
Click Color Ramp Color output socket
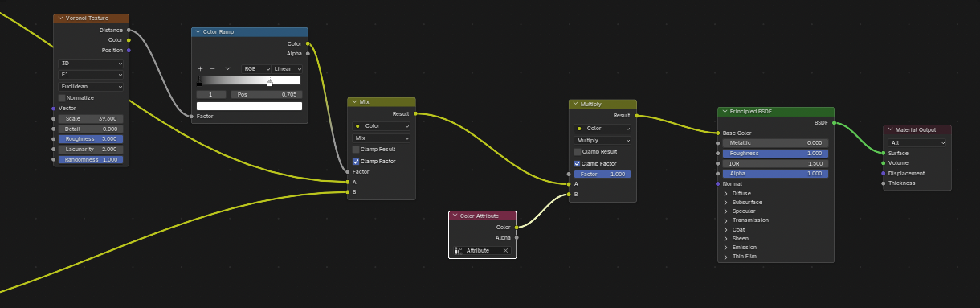pos(308,43)
